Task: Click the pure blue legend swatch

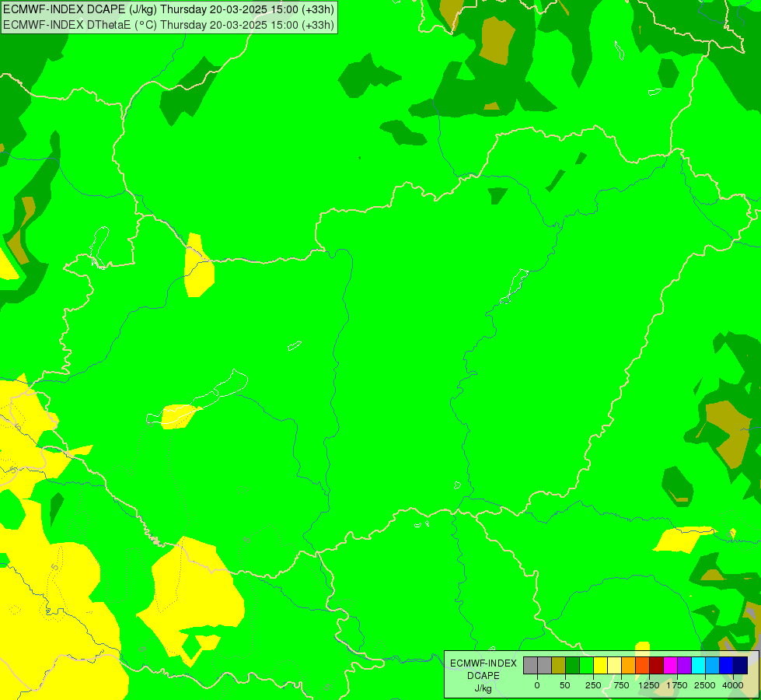Action: [727, 666]
